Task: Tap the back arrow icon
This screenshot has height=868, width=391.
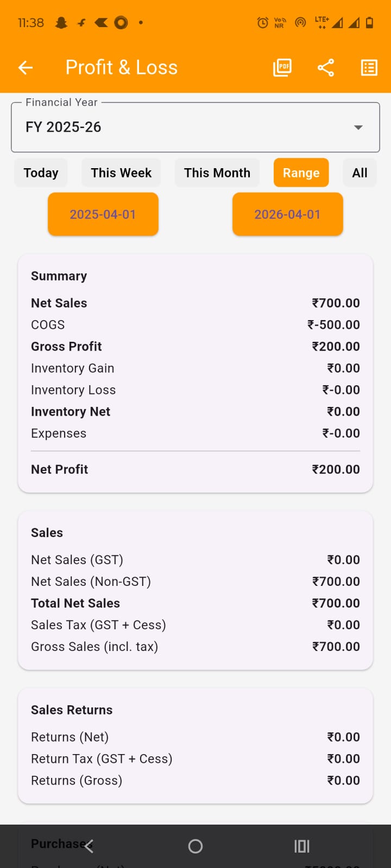Action: [26, 67]
